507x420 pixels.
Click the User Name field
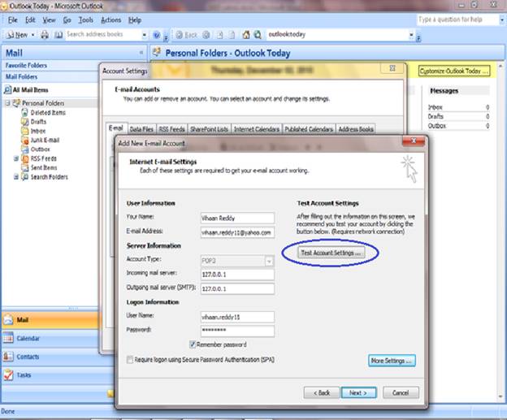(x=237, y=317)
